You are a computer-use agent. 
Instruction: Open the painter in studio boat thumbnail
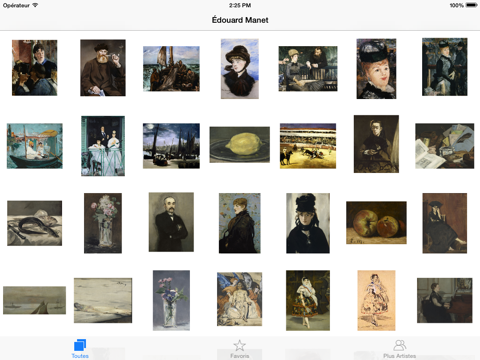[x=35, y=146]
